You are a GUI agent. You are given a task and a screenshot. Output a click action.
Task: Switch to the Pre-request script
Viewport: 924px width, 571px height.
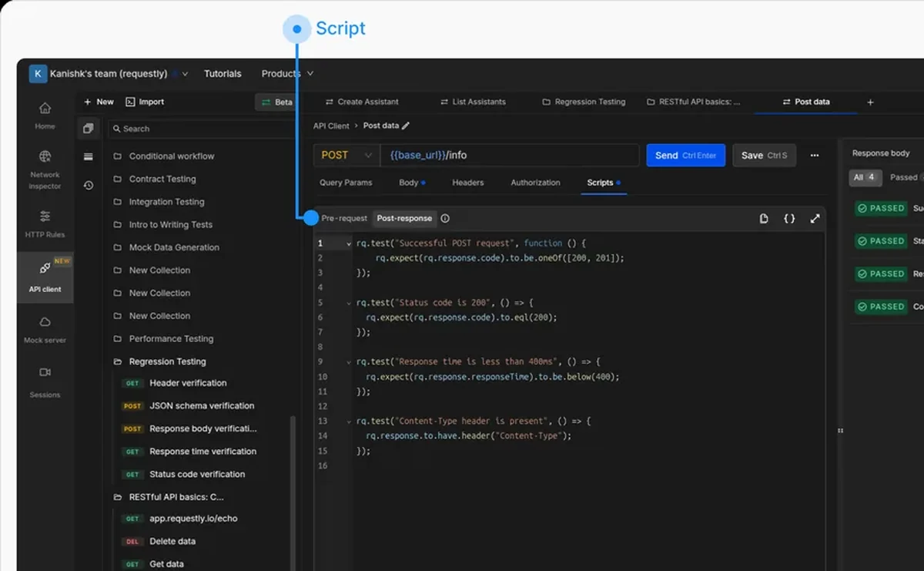tap(344, 219)
